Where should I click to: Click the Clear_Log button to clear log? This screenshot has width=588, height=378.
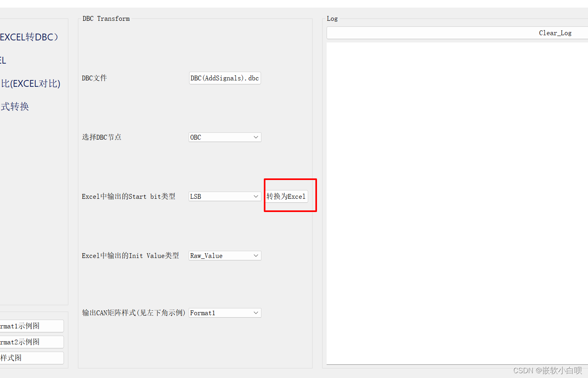pos(555,33)
